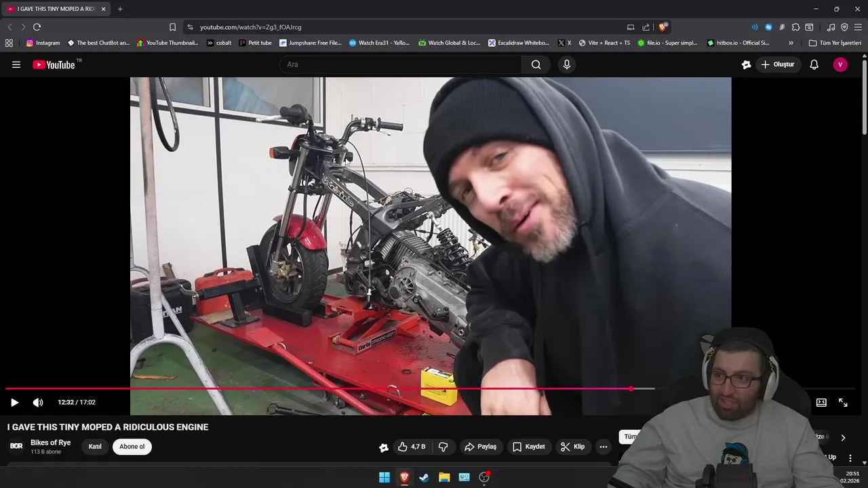Open the Petit tube bookmark
This screenshot has height=488, width=868.
[255, 43]
